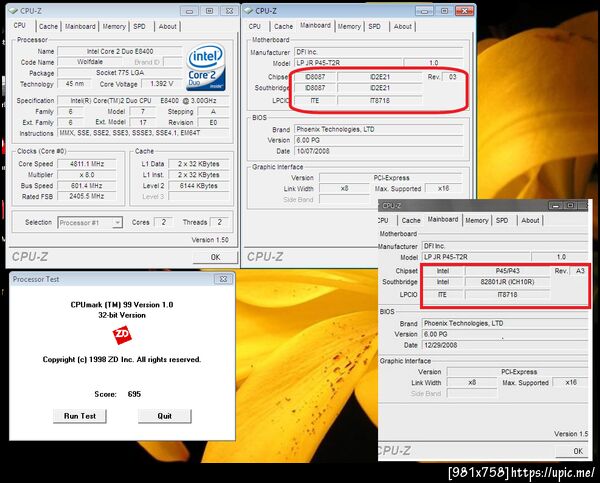Close the second CPU-Z window with red X
This screenshot has width=600, height=483.
464,11
